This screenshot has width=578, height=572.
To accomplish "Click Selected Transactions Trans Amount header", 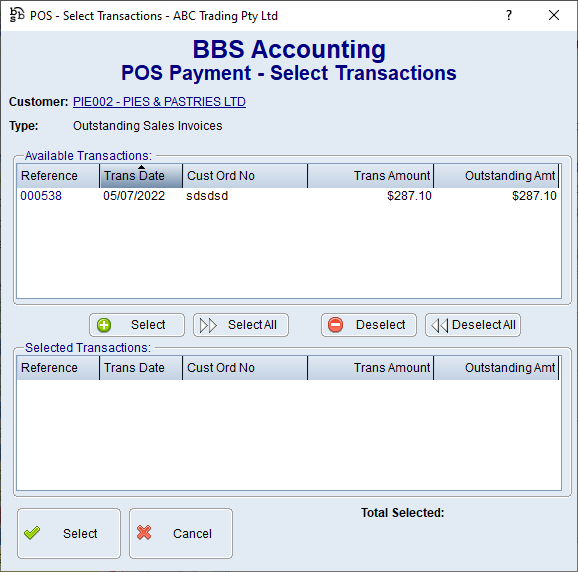I will [370, 368].
